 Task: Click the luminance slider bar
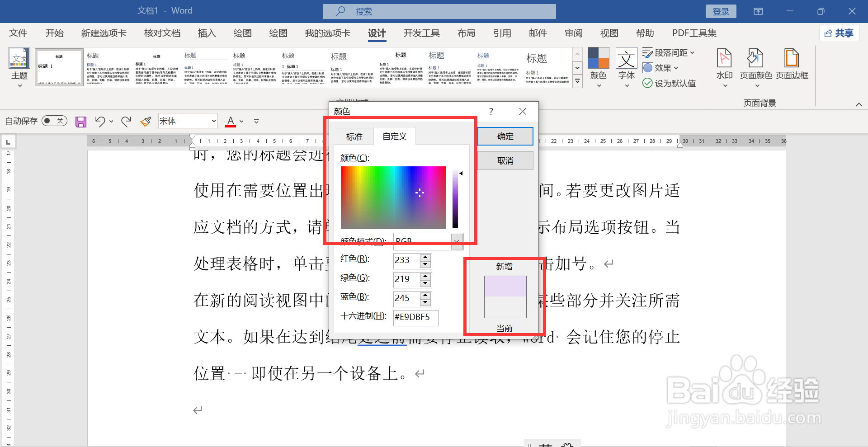(x=455, y=198)
